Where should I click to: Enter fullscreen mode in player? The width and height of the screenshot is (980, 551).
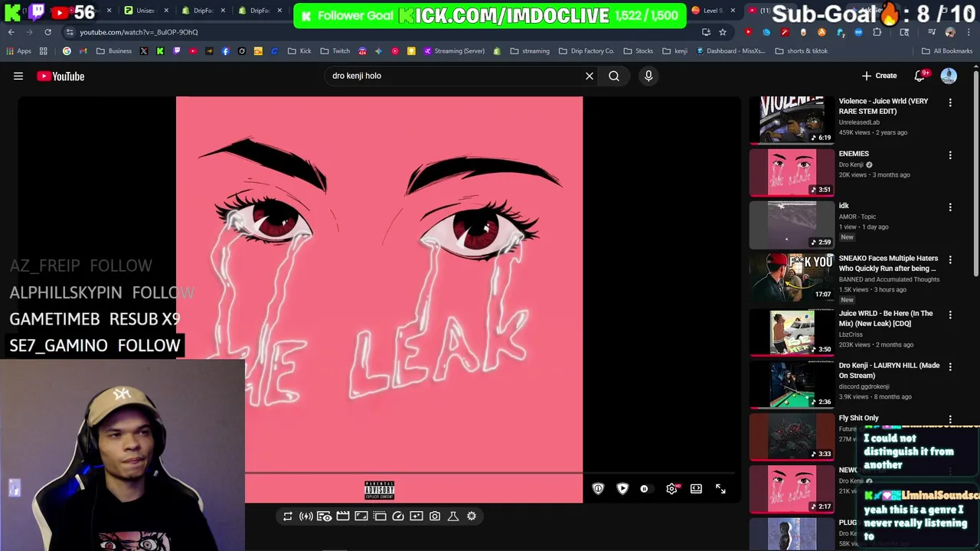pos(720,489)
